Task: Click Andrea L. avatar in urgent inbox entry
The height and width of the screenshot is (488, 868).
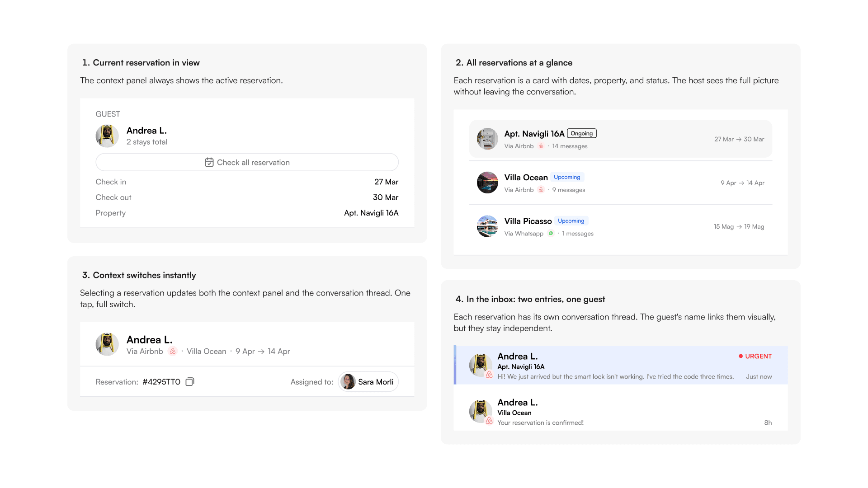Action: [481, 365]
